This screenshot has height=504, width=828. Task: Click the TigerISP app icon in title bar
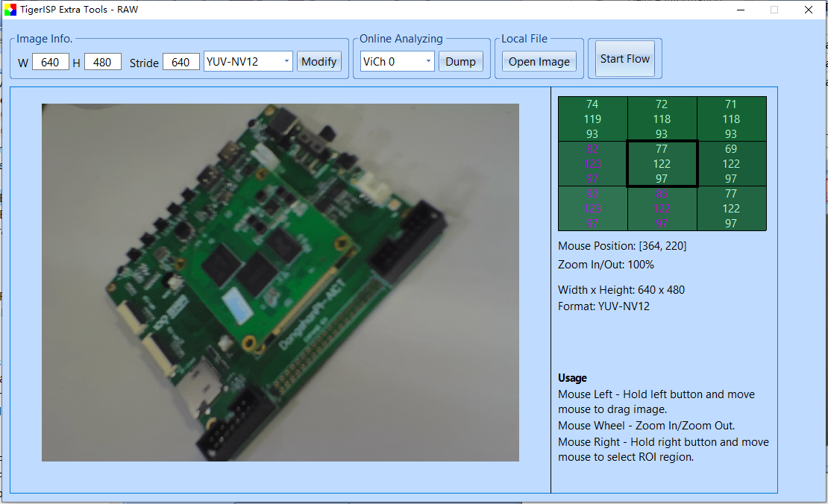(x=10, y=10)
